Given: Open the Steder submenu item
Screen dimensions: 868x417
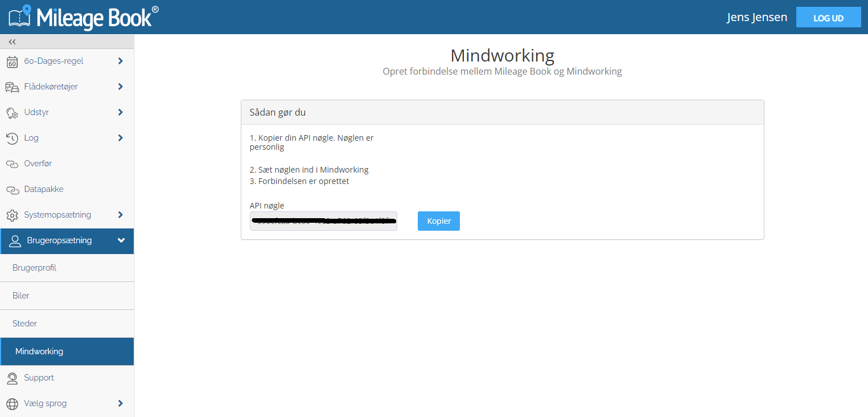Looking at the screenshot, I should tap(67, 324).
